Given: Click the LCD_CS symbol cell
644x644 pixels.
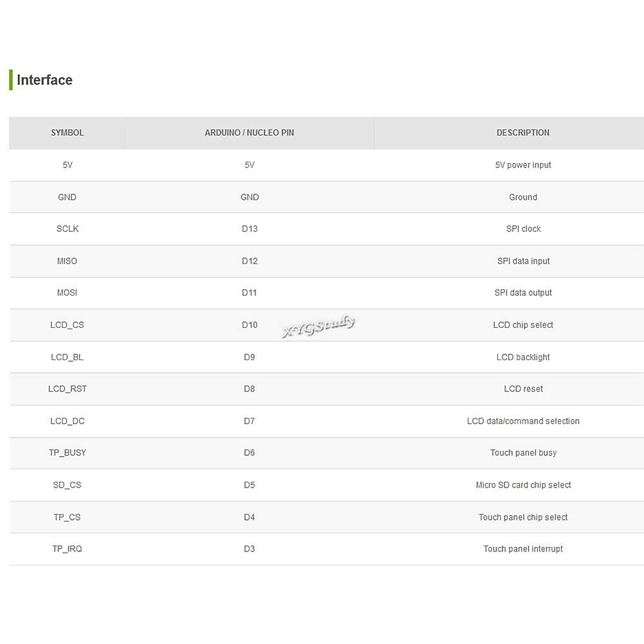Looking at the screenshot, I should [67, 325].
